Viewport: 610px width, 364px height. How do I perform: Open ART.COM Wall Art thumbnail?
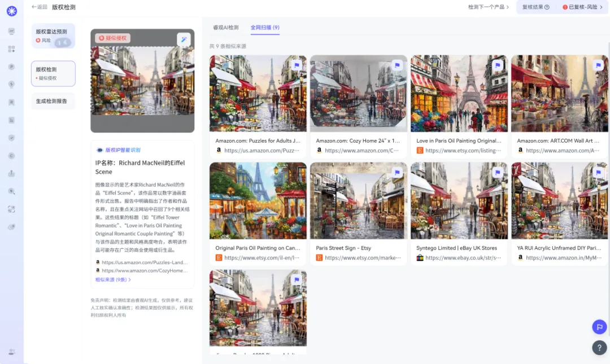[x=559, y=93]
